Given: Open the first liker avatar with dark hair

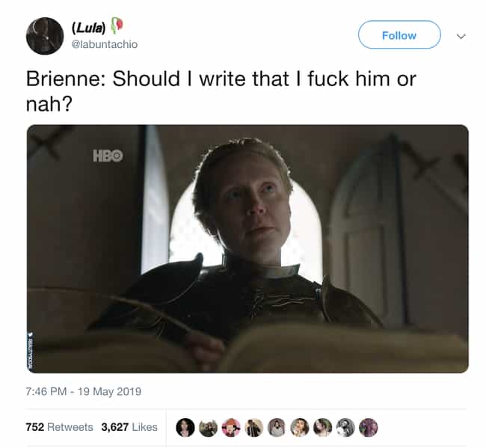Looking at the screenshot, I should 185,427.
